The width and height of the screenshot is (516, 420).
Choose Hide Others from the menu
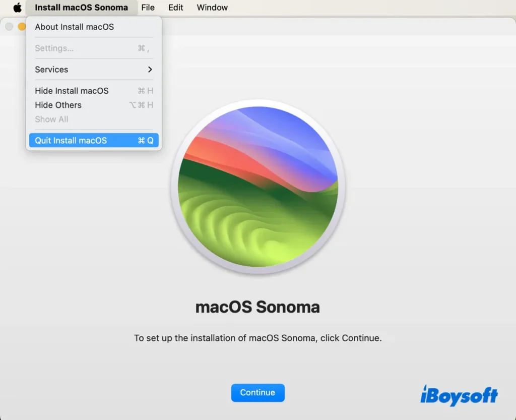[x=94, y=105]
